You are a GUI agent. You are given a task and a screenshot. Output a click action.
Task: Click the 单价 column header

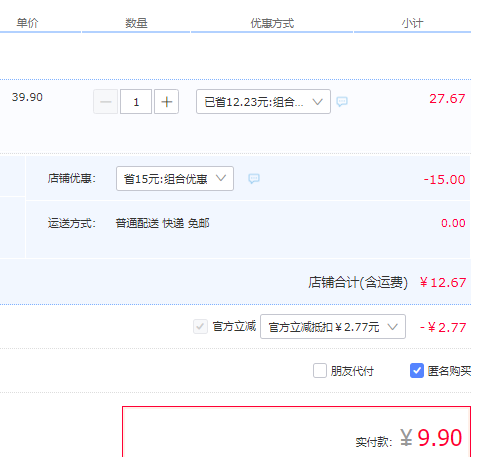(x=27, y=23)
